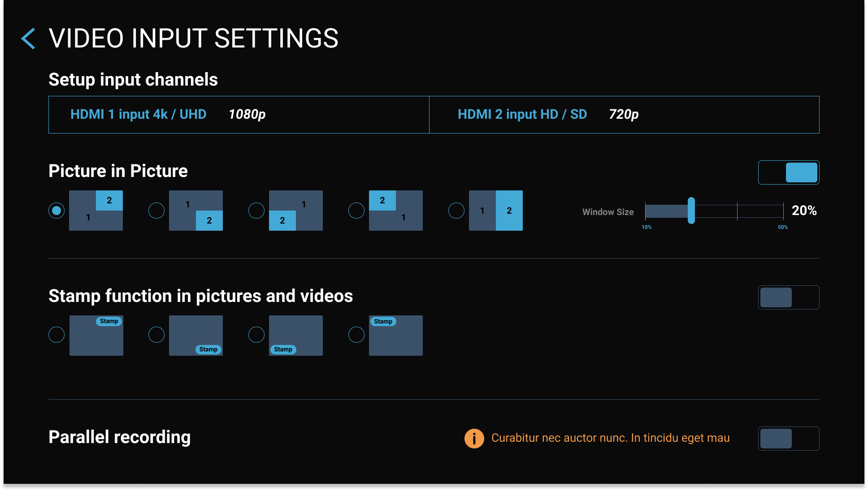The width and height of the screenshot is (868, 491).
Task: Enable the Parallel recording toggle
Action: 789,439
